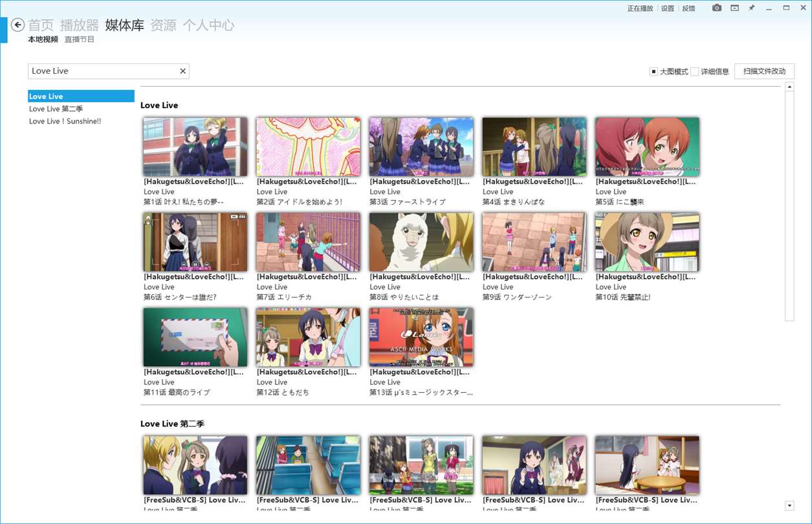Viewport: 812px width, 524px height.
Task: Open fifth thumbnail in Love Live 第二季 section
Action: [647, 465]
